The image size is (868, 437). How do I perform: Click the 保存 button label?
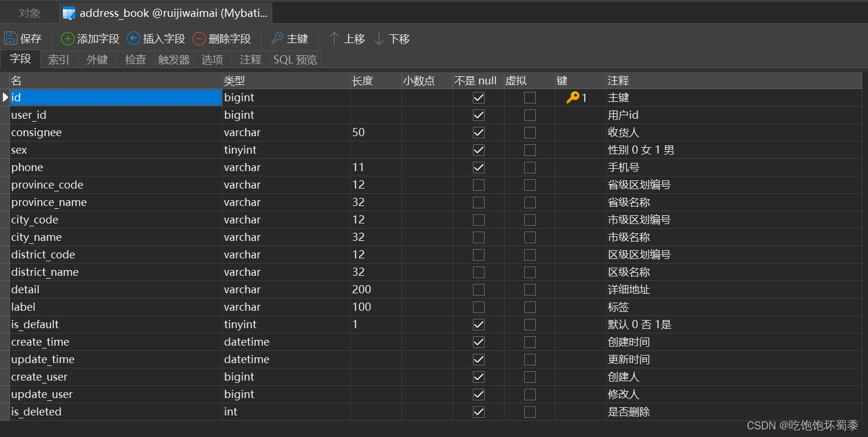pos(31,39)
